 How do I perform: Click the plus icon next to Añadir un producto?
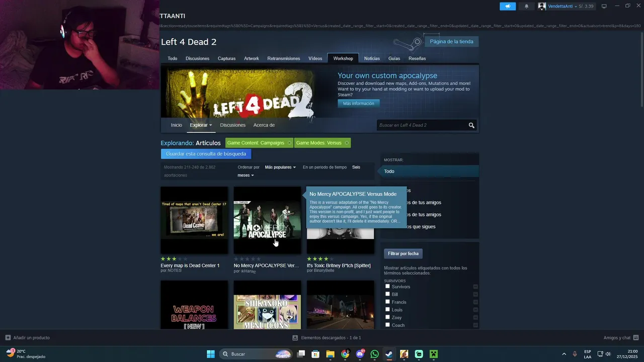tap(8, 337)
